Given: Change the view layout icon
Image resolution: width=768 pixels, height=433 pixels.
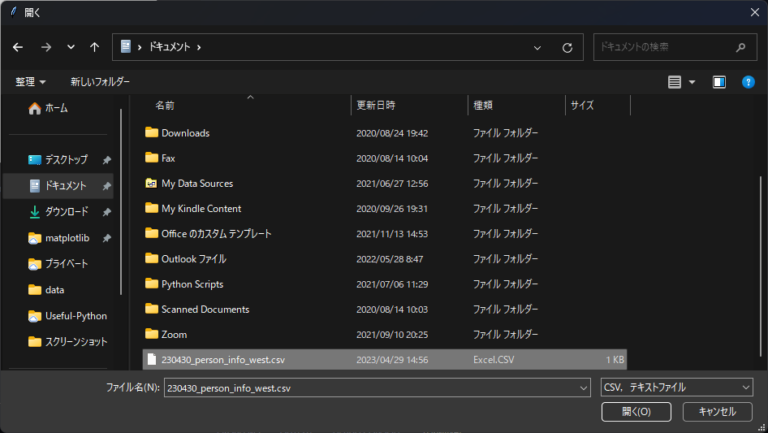Looking at the screenshot, I should 674,82.
